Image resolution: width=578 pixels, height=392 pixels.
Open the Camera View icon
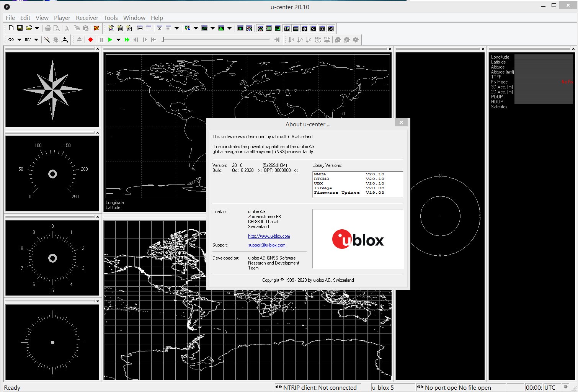click(x=240, y=28)
